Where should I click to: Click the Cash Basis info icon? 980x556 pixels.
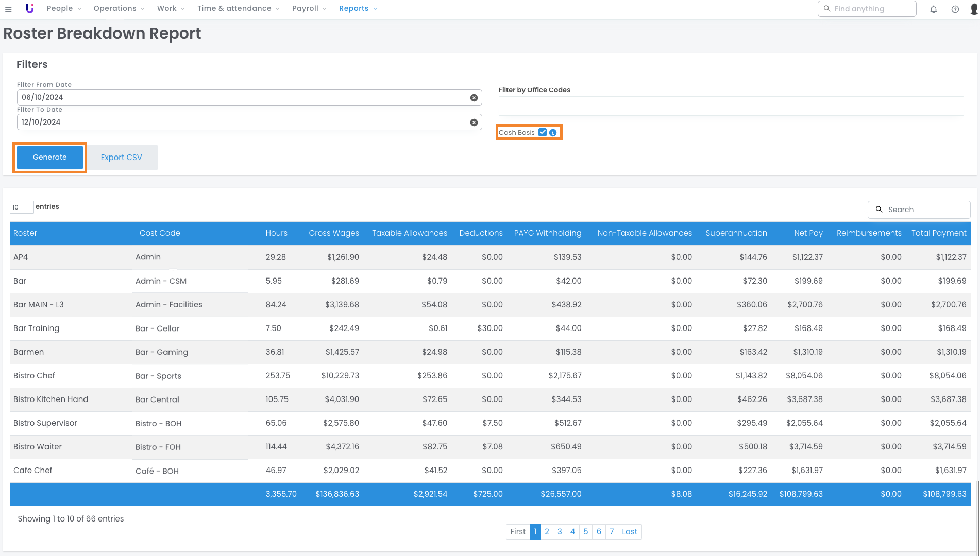(x=553, y=133)
